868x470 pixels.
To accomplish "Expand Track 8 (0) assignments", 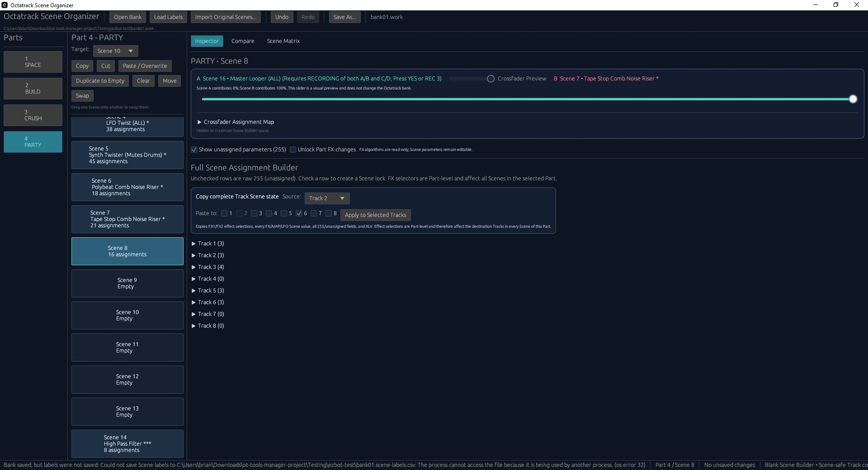I will (208, 326).
